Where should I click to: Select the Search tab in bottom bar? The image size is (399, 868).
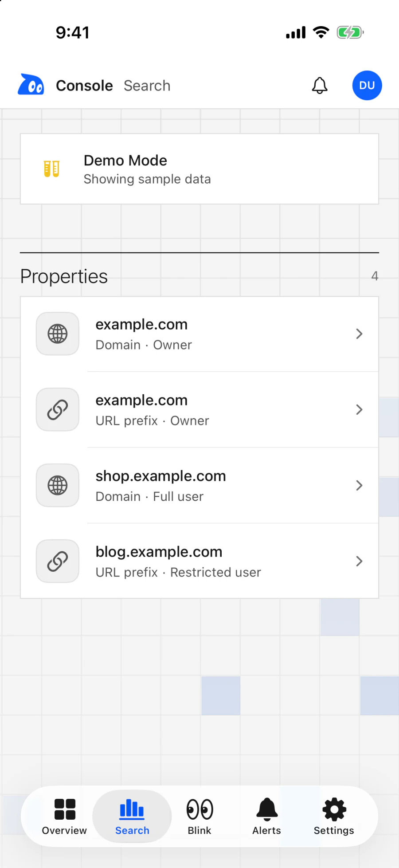click(132, 817)
